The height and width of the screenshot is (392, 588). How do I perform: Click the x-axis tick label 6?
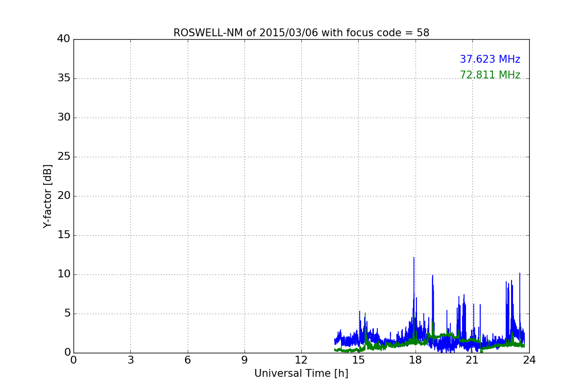click(187, 360)
